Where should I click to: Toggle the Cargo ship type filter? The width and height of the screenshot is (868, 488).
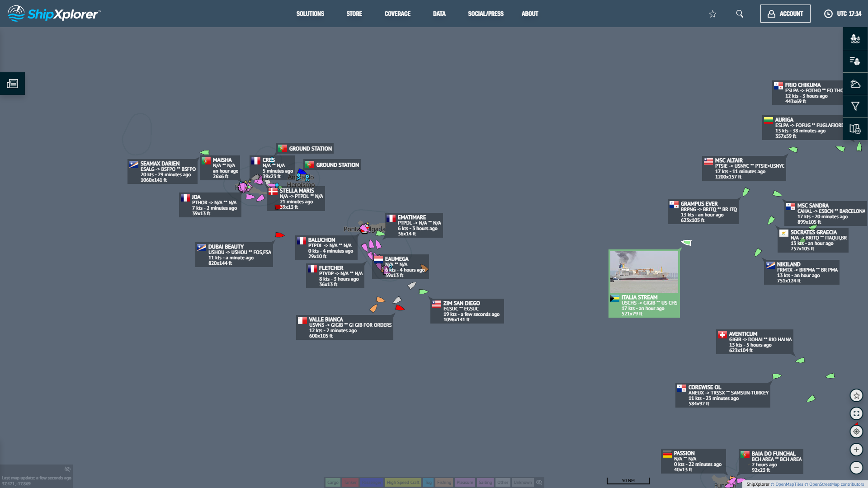coord(333,483)
